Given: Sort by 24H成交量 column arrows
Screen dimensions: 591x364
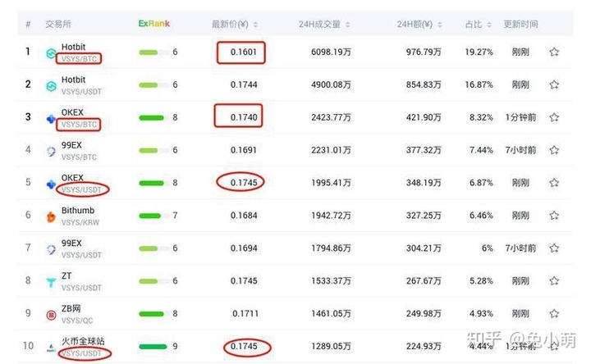Looking at the screenshot, I should coord(347,25).
